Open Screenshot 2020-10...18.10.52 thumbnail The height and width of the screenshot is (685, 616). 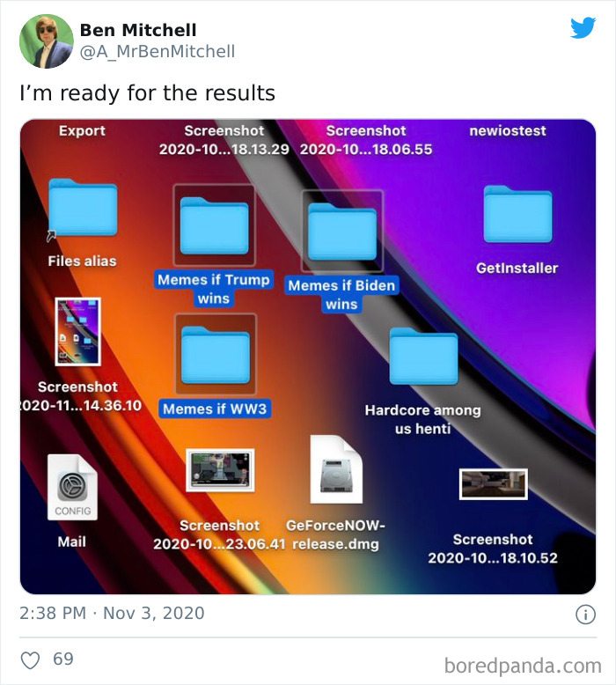[x=494, y=484]
